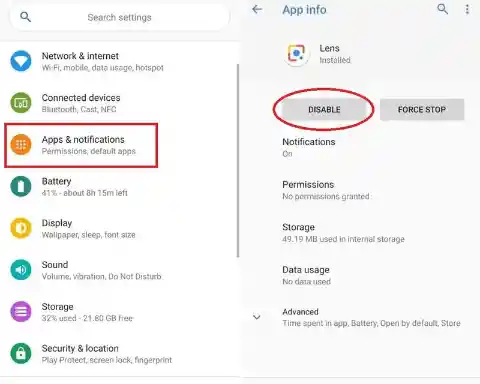Tap the Lens app icon
Viewport: 480px width, 384px height.
296,54
